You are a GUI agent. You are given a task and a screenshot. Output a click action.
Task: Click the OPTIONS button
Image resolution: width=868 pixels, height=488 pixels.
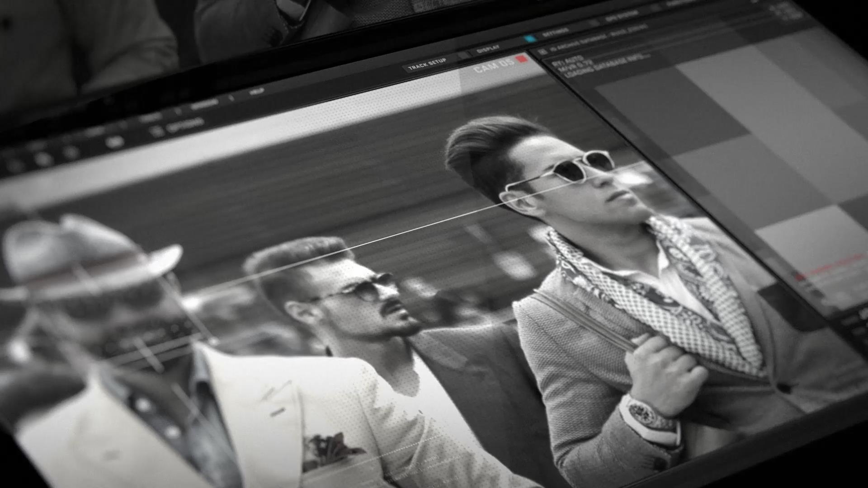coord(185,126)
